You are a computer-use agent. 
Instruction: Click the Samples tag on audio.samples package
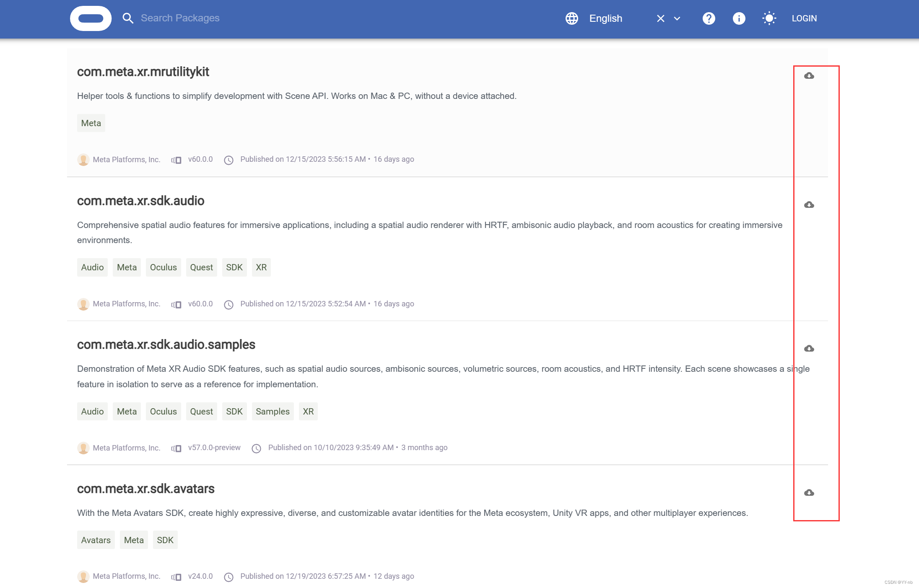(273, 412)
